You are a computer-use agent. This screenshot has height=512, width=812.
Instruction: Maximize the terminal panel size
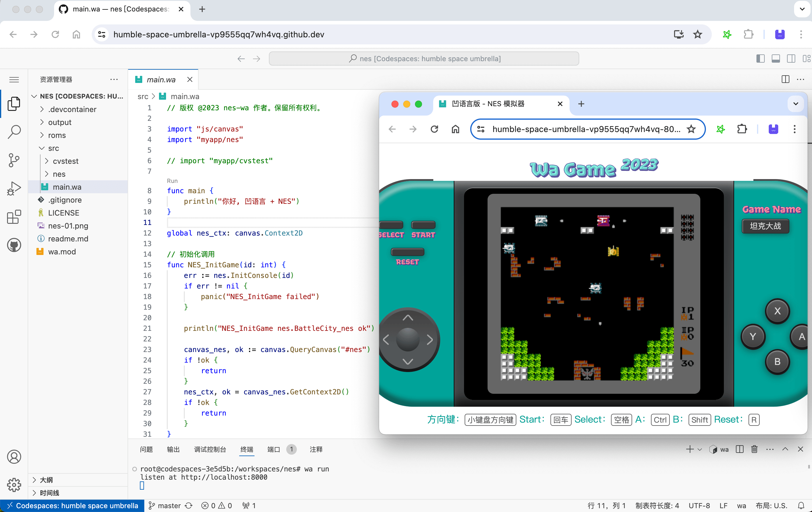[785, 449]
